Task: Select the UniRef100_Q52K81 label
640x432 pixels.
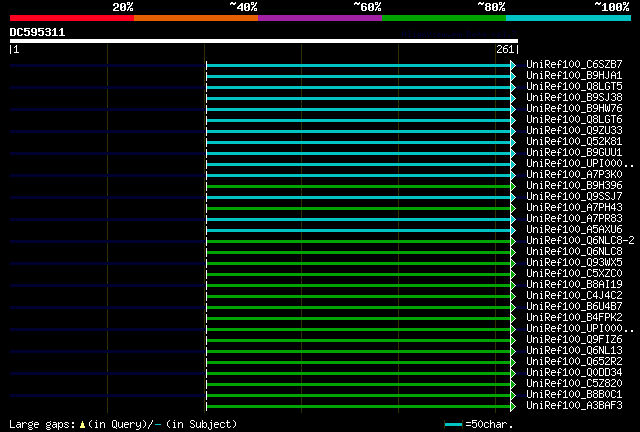Action: (x=574, y=141)
